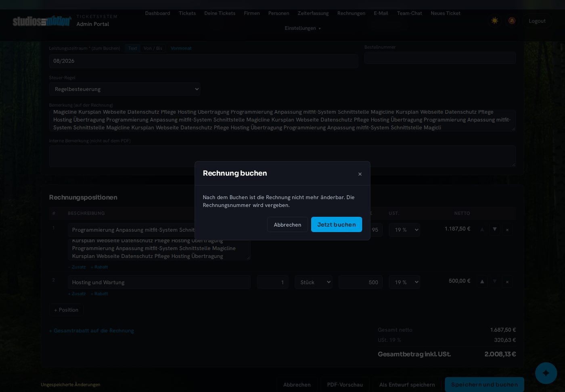The height and width of the screenshot is (392, 565).
Task: Close the Rechnung buchen dialog with the X
Action: 360,174
